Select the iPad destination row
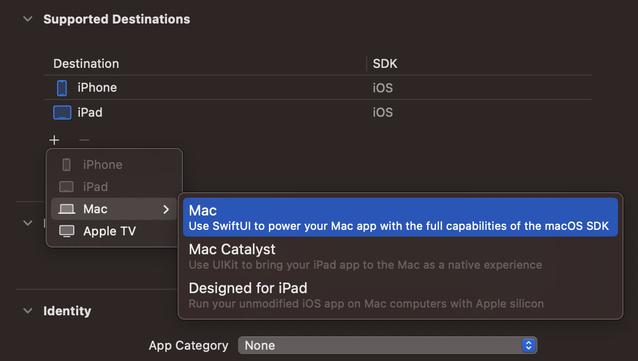The height and width of the screenshot is (361, 638). click(x=317, y=112)
